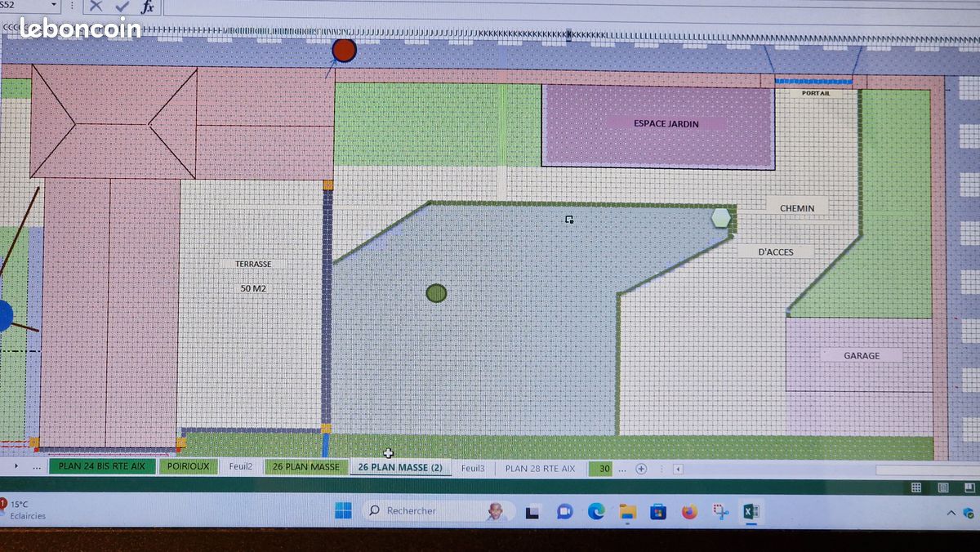Click the Cancel entry X icon
The height and width of the screenshot is (552, 980).
(x=96, y=6)
